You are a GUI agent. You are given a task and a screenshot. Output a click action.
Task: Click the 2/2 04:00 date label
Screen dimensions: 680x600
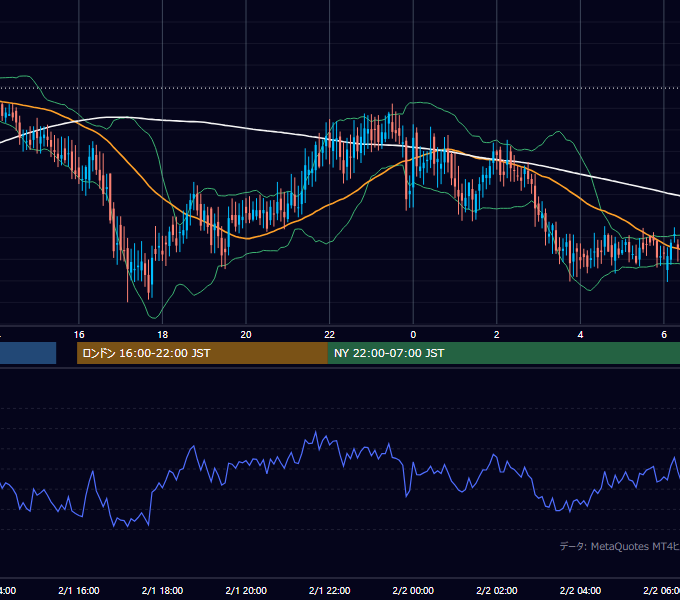580,590
